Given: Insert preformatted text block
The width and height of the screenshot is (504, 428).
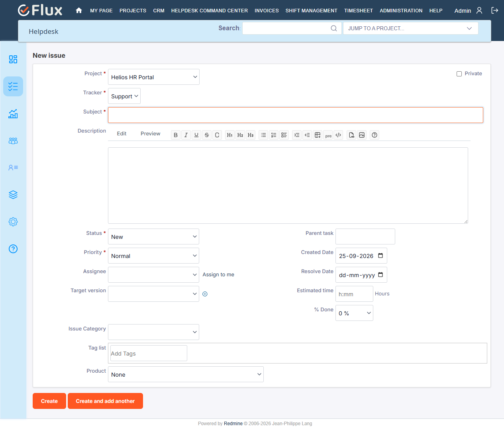Looking at the screenshot, I should (328, 135).
